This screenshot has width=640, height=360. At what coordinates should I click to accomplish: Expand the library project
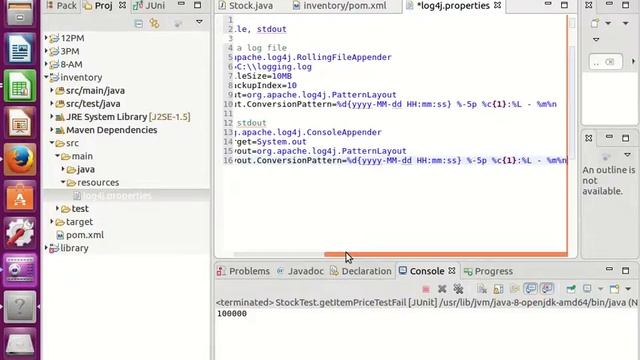click(46, 247)
